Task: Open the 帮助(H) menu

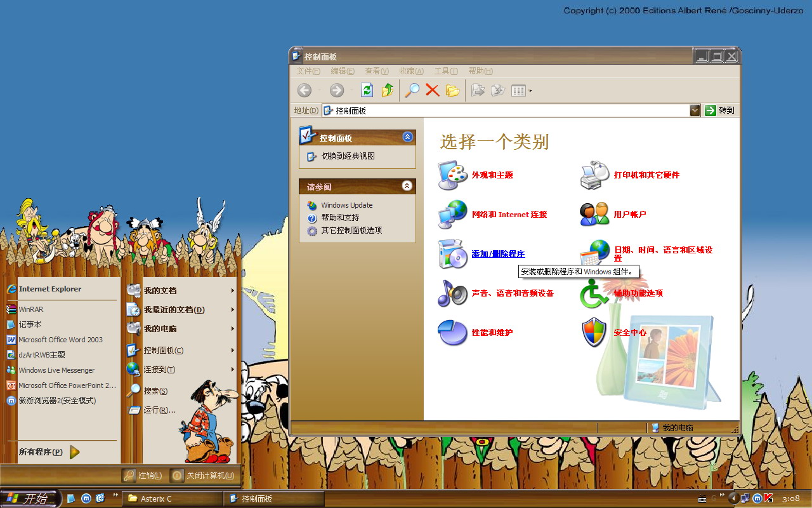Action: click(480, 71)
